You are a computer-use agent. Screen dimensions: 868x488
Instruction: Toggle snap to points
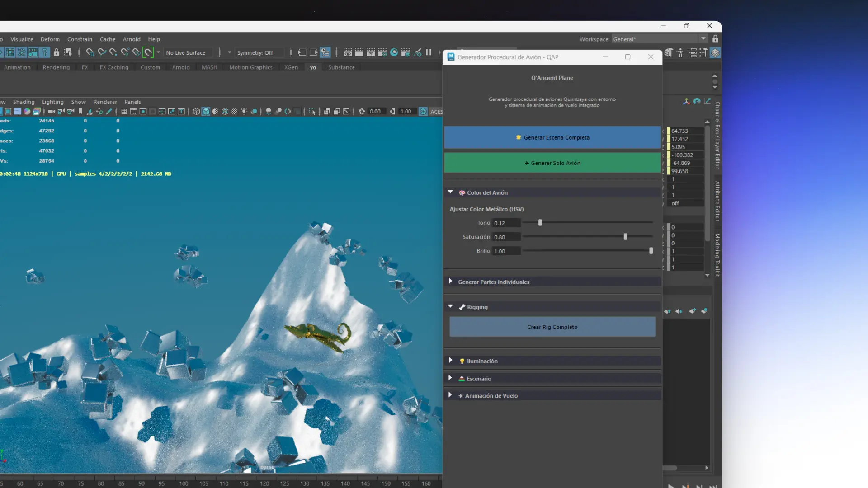(113, 52)
